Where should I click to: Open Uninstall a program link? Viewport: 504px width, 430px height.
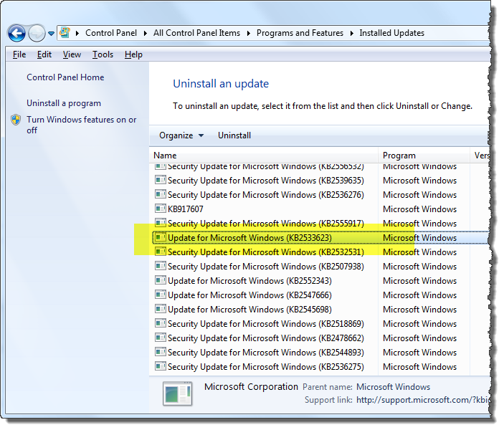[64, 103]
